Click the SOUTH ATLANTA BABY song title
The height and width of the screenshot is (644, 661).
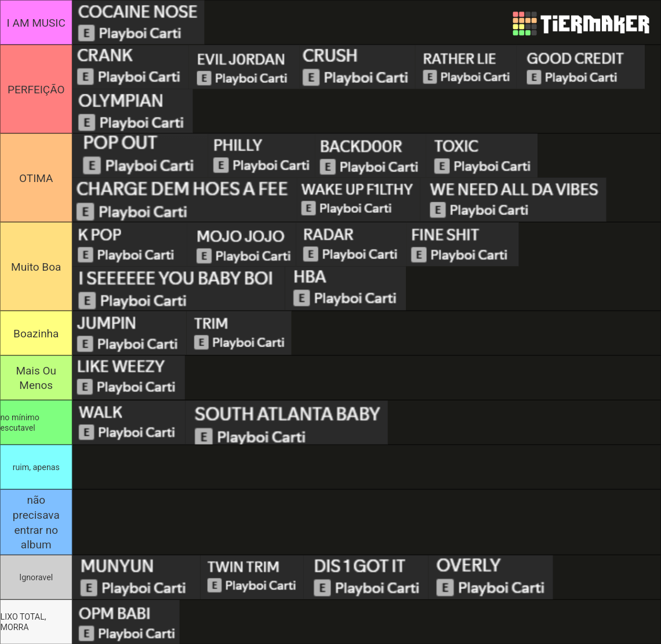coord(287,414)
